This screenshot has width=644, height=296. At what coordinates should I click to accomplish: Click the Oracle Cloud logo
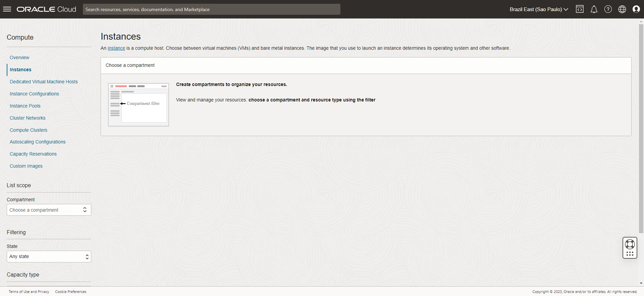coord(47,9)
